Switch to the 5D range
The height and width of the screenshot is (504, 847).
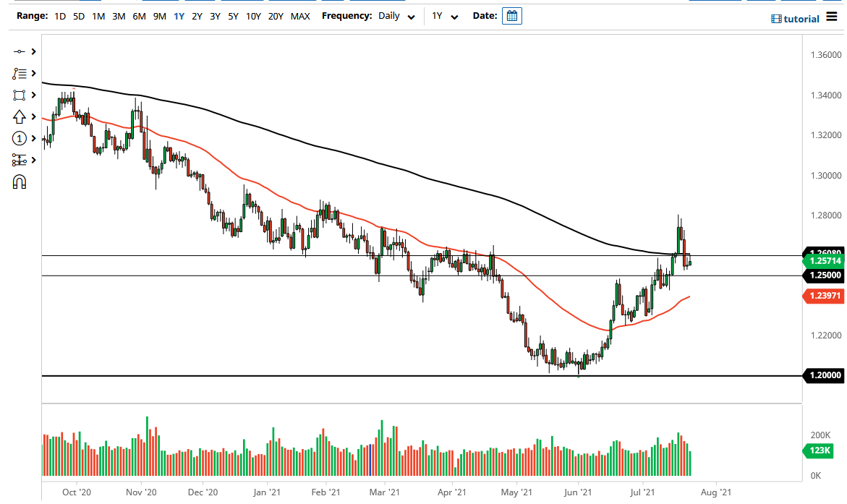80,15
